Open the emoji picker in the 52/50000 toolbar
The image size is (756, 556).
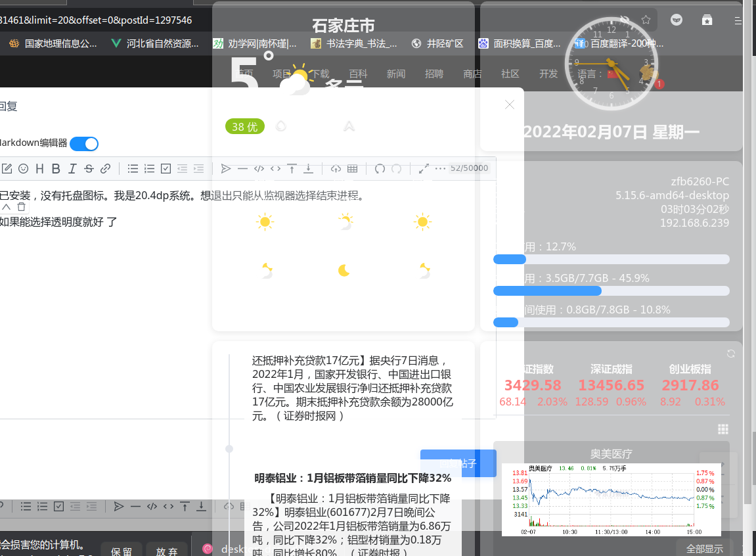(23, 168)
